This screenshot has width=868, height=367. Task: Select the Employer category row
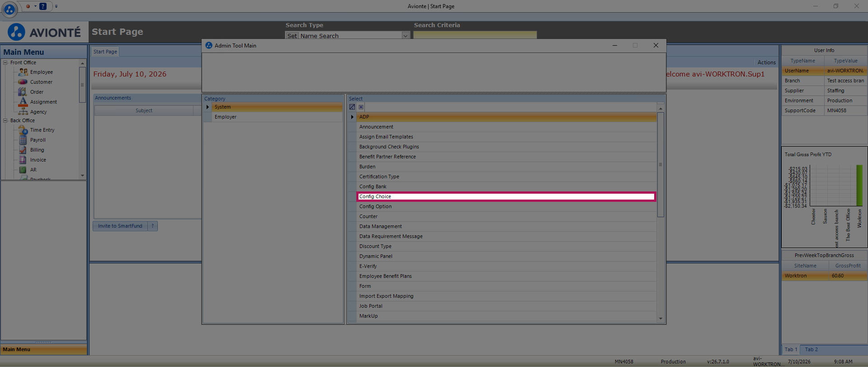277,117
